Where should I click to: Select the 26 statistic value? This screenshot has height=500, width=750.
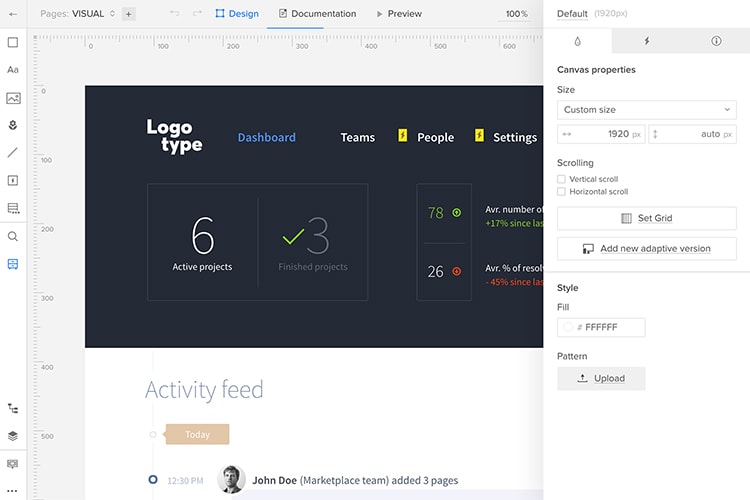point(435,271)
